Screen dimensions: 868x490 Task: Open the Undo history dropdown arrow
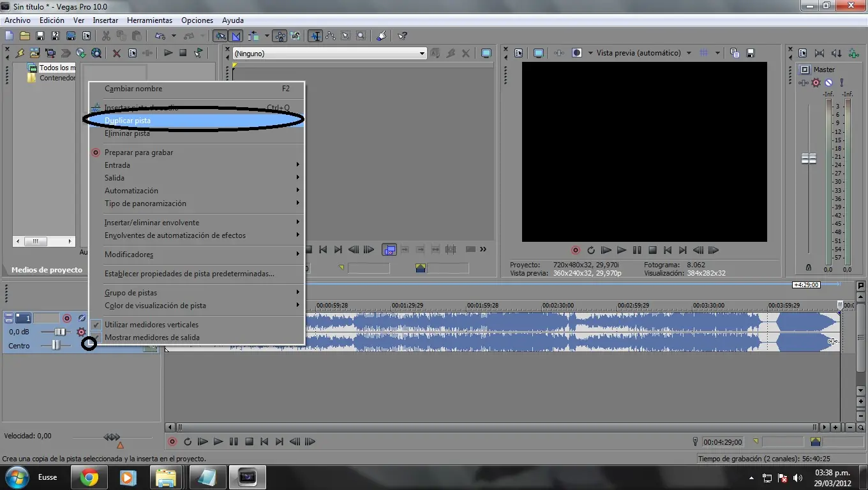click(x=173, y=36)
